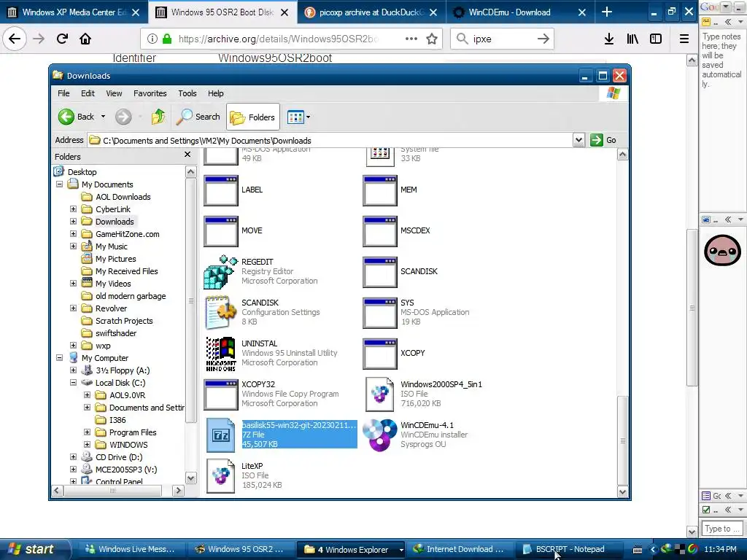This screenshot has height=560, width=747.
Task: Click the Go button beside address bar
Action: (603, 140)
